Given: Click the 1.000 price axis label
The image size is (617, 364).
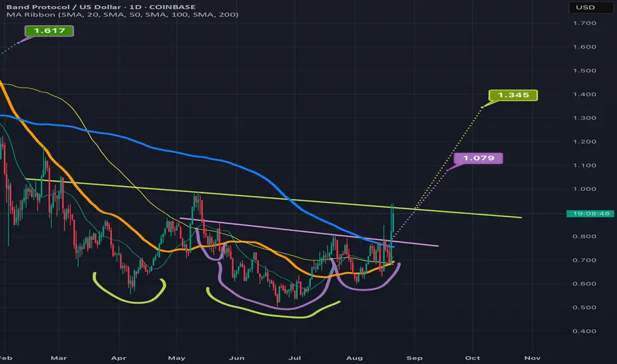Looking at the screenshot, I should (x=585, y=189).
